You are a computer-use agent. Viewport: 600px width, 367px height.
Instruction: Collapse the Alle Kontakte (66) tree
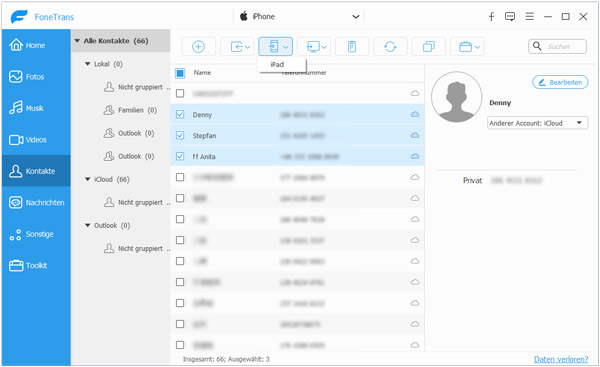pos(77,41)
